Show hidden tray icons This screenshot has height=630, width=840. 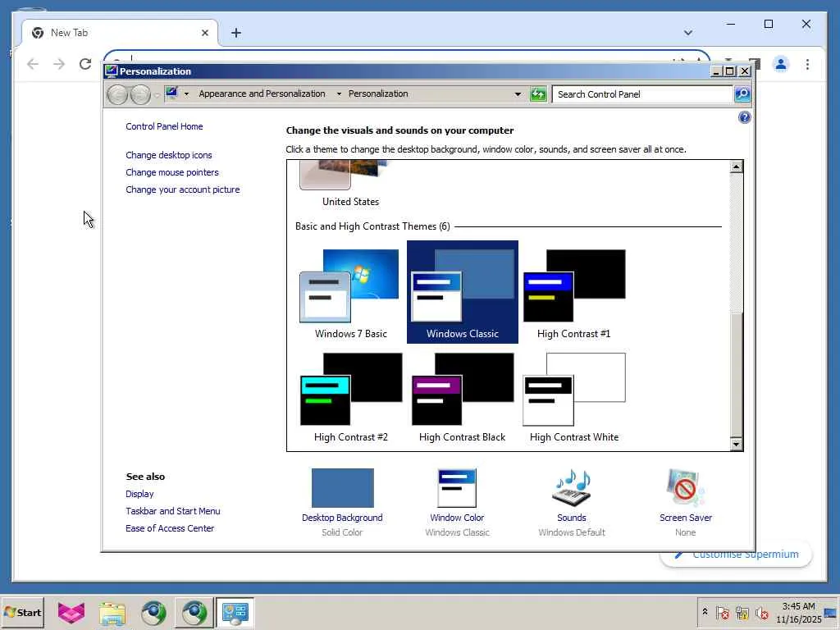(x=705, y=612)
